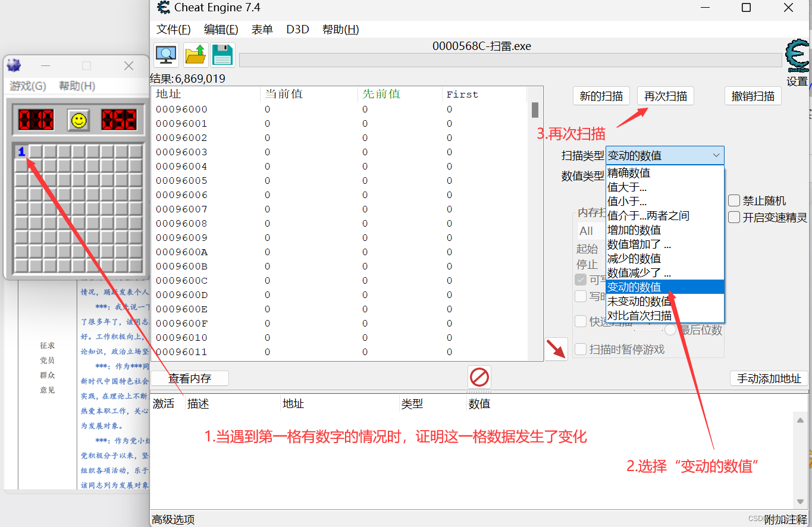Choose 精确数值 from scan type list
The image size is (812, 527).
click(x=665, y=173)
